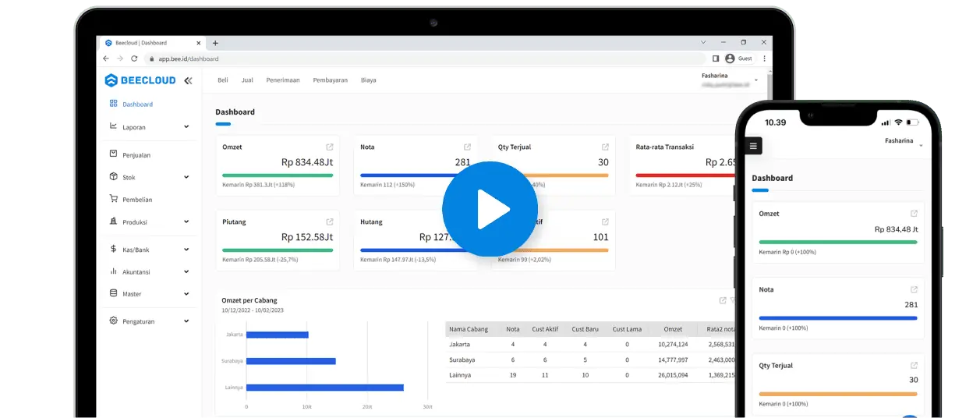Click the Pembelian cart icon
This screenshot has width=980, height=418.
pyautogui.click(x=113, y=199)
